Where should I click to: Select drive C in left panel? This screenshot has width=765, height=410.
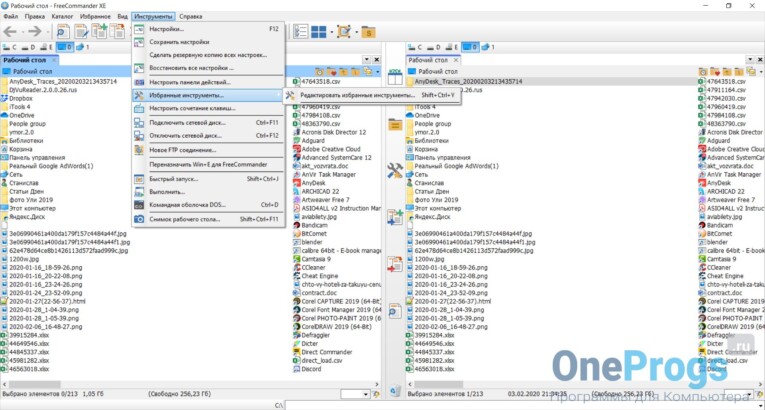pyautogui.click(x=10, y=47)
